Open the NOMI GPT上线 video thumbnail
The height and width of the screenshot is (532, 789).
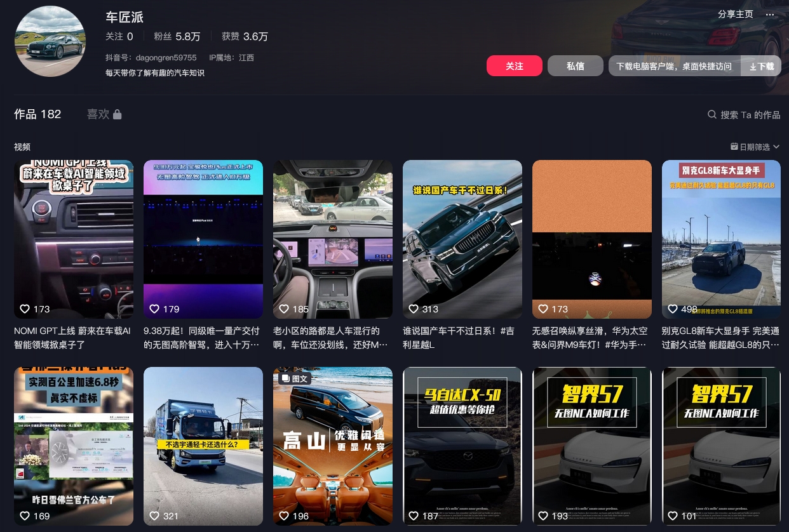click(74, 239)
